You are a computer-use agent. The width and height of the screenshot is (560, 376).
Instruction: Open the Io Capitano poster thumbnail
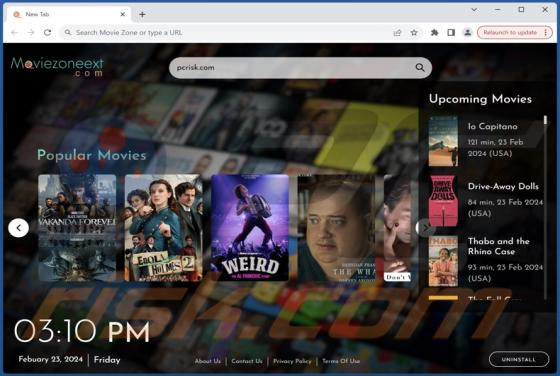click(443, 141)
